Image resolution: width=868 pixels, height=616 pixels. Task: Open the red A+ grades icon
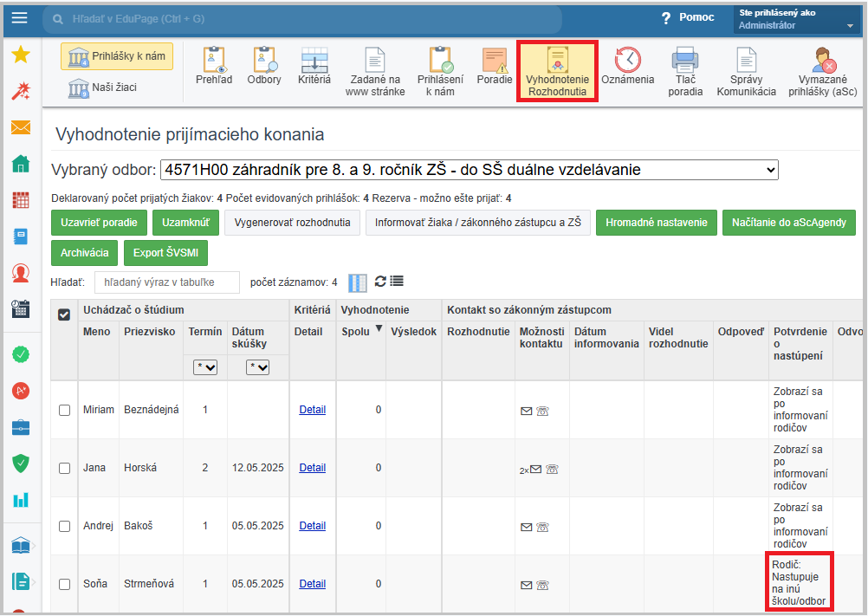21,391
